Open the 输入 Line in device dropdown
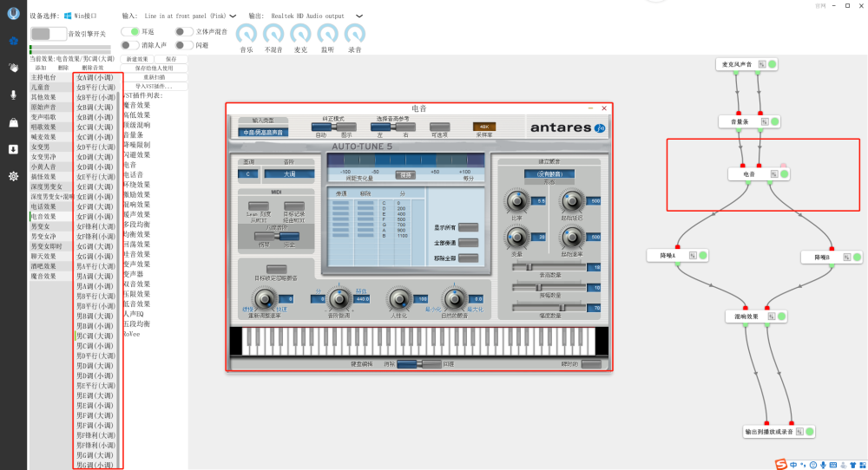The height and width of the screenshot is (470, 868). (190, 16)
